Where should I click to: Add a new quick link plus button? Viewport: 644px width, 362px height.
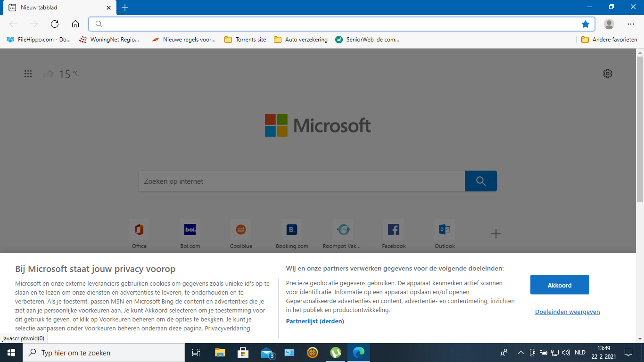tap(495, 234)
